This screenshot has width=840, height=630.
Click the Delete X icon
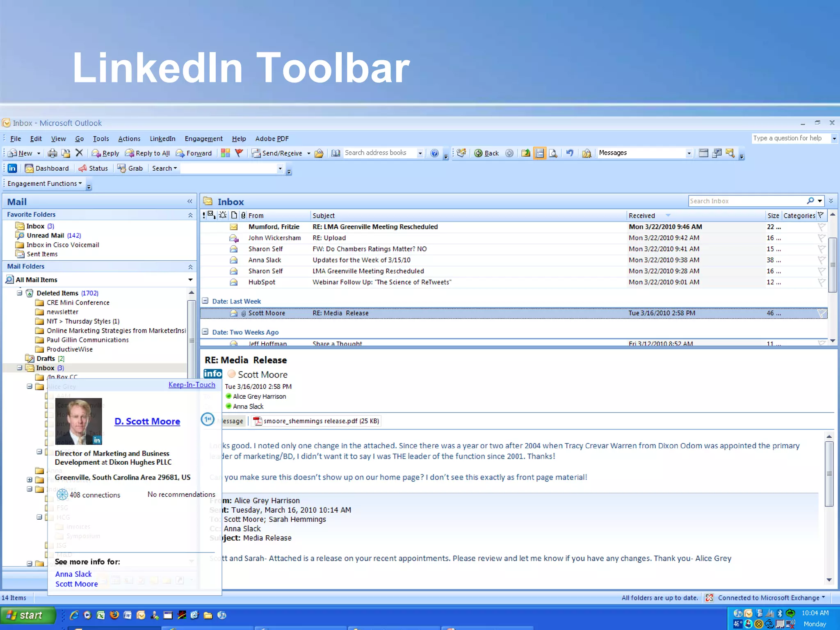pos(79,153)
